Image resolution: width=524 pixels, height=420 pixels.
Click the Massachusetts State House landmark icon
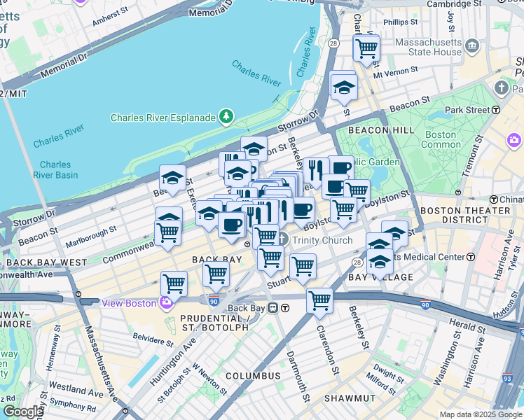[472, 46]
